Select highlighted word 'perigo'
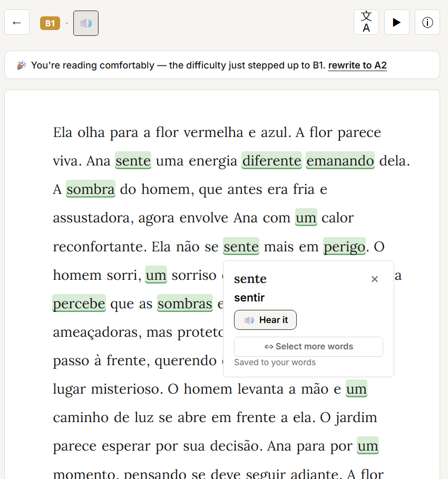This screenshot has height=479, width=448. click(x=344, y=246)
